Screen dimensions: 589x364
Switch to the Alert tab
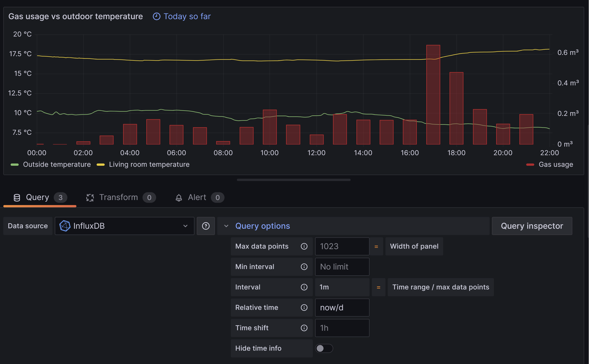pos(200,197)
